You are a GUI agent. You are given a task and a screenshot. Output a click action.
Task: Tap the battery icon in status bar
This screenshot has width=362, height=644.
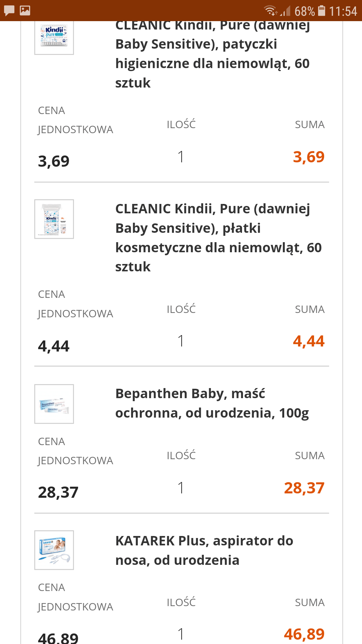click(321, 11)
